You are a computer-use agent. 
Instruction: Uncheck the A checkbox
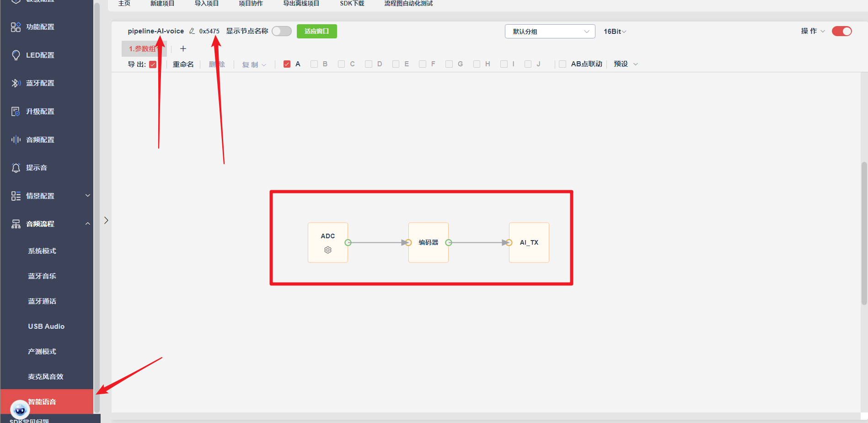(287, 64)
